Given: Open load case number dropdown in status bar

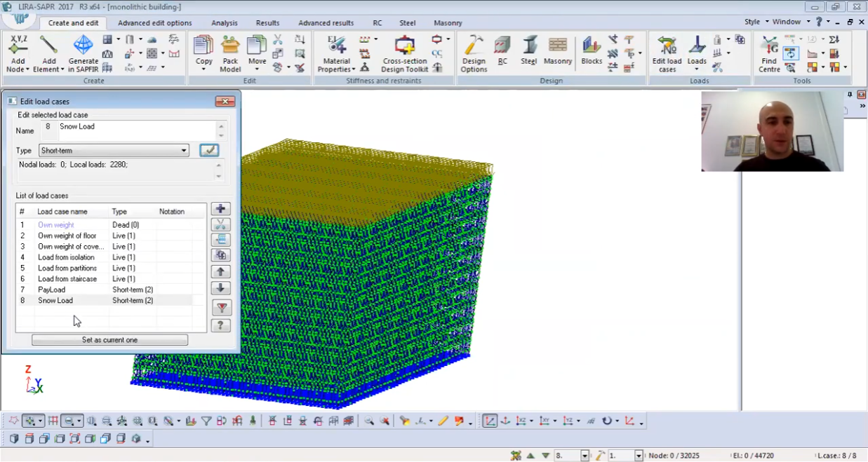Looking at the screenshot, I should coord(585,456).
